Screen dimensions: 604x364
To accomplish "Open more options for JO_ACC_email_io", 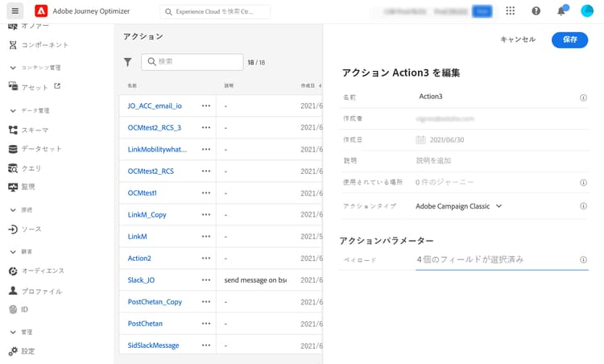I will (206, 105).
